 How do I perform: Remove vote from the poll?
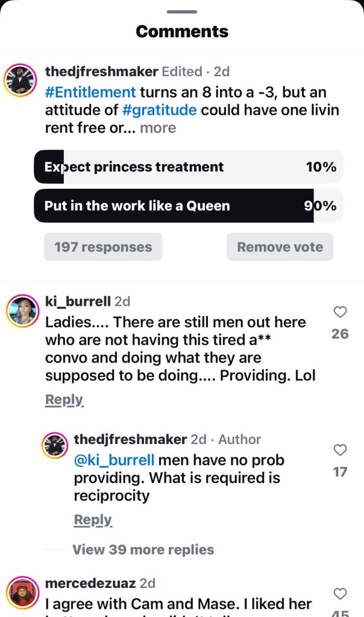pyautogui.click(x=280, y=247)
